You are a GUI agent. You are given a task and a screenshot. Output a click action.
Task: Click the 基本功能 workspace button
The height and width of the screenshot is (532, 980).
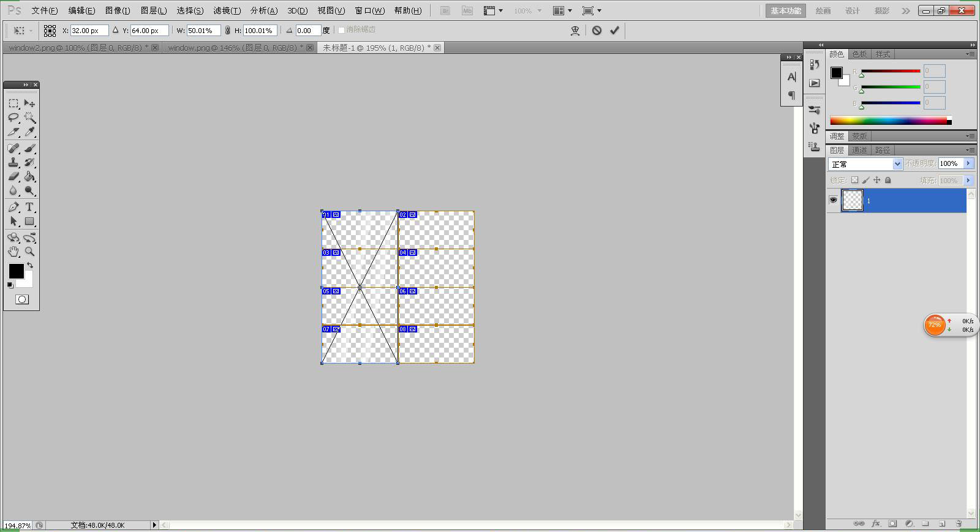click(x=786, y=10)
